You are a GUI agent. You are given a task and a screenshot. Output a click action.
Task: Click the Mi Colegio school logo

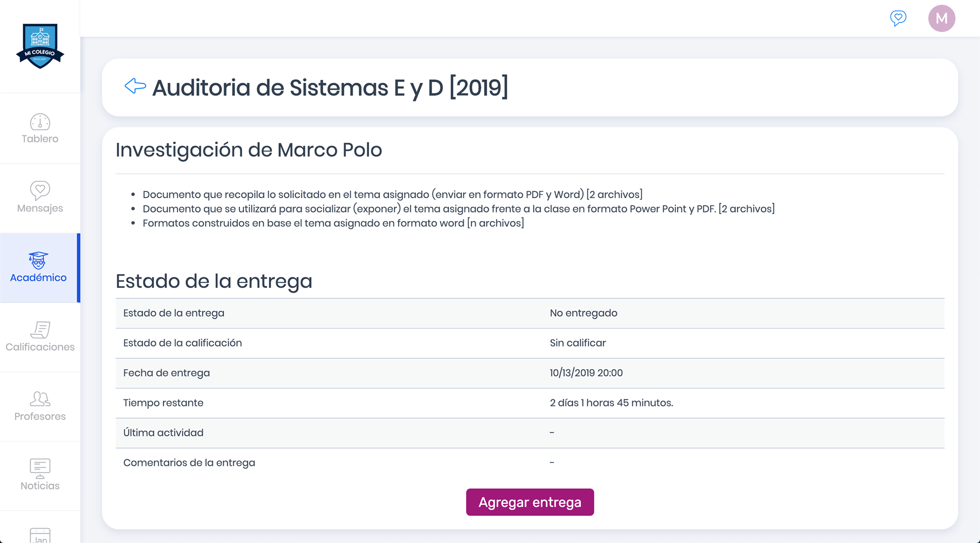pyautogui.click(x=40, y=45)
